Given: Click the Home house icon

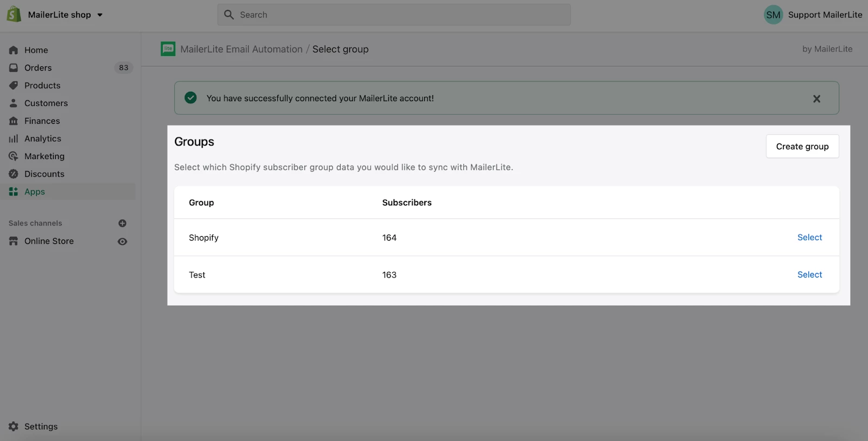Looking at the screenshot, I should (14, 50).
